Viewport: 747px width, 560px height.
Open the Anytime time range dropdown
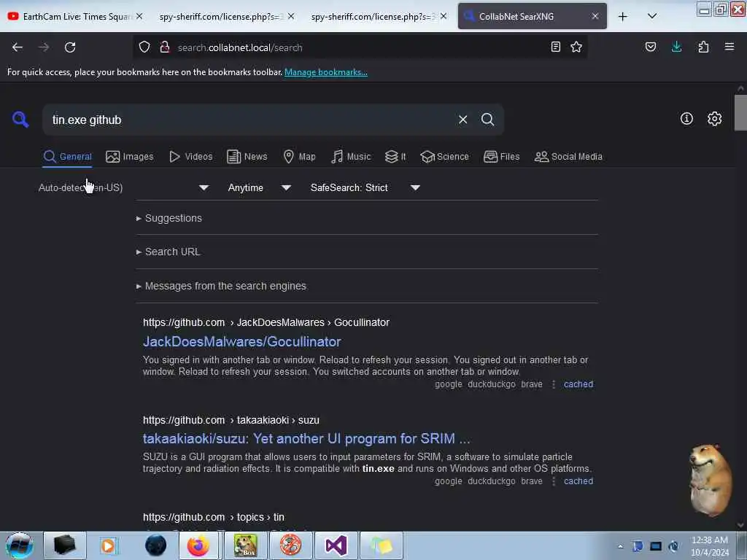pyautogui.click(x=259, y=187)
